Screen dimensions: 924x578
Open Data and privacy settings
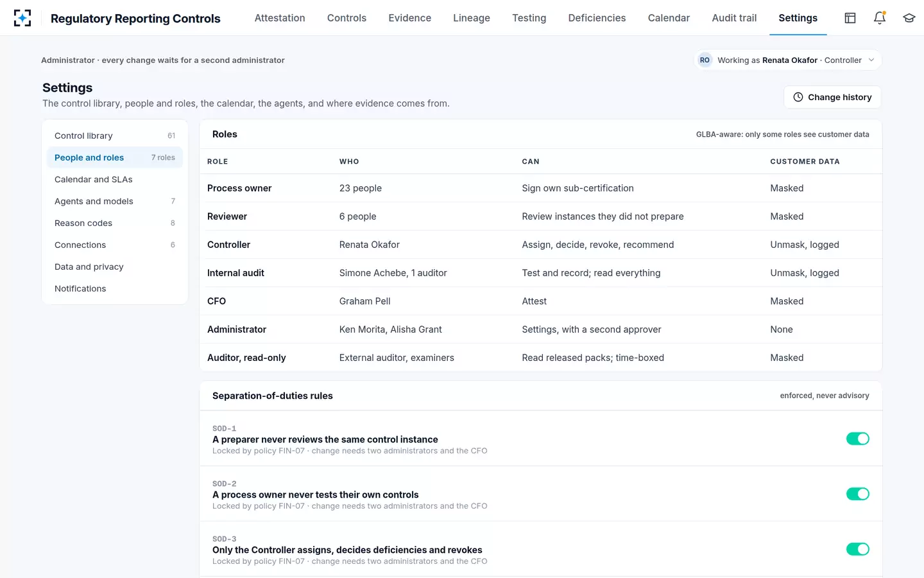[115, 267]
